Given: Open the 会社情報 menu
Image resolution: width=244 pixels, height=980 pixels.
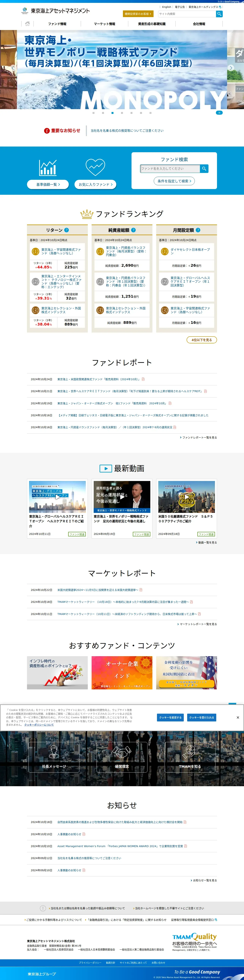Looking at the screenshot, I should pyautogui.click(x=199, y=24).
